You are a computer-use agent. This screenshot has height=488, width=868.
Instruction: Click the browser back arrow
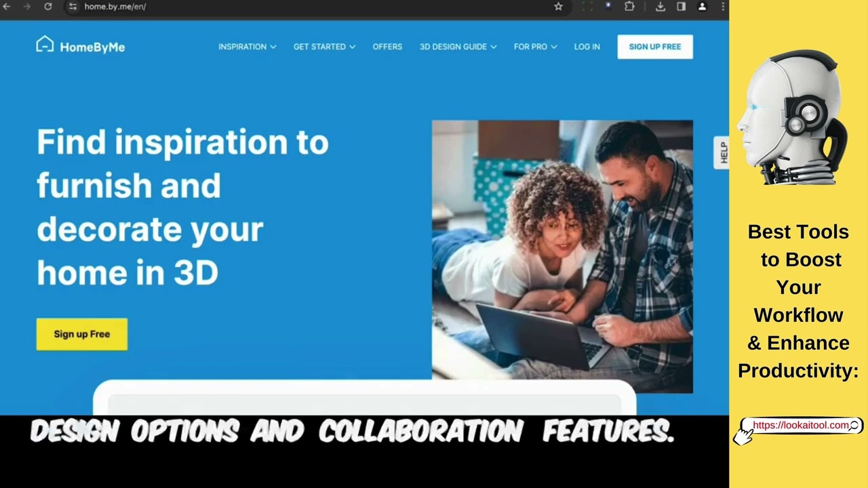point(7,6)
